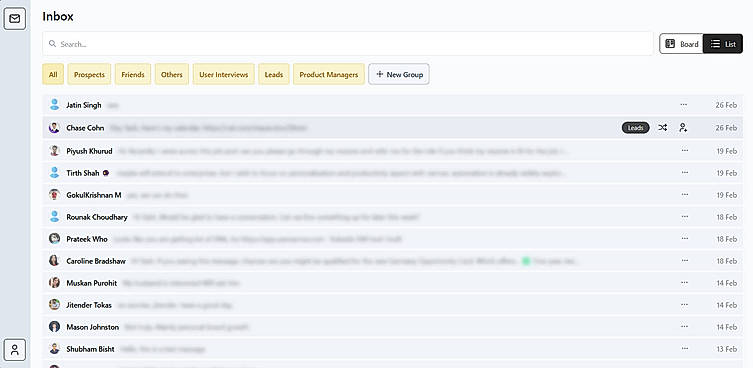
Task: Open more options for Shubham Bisht
Action: point(684,349)
